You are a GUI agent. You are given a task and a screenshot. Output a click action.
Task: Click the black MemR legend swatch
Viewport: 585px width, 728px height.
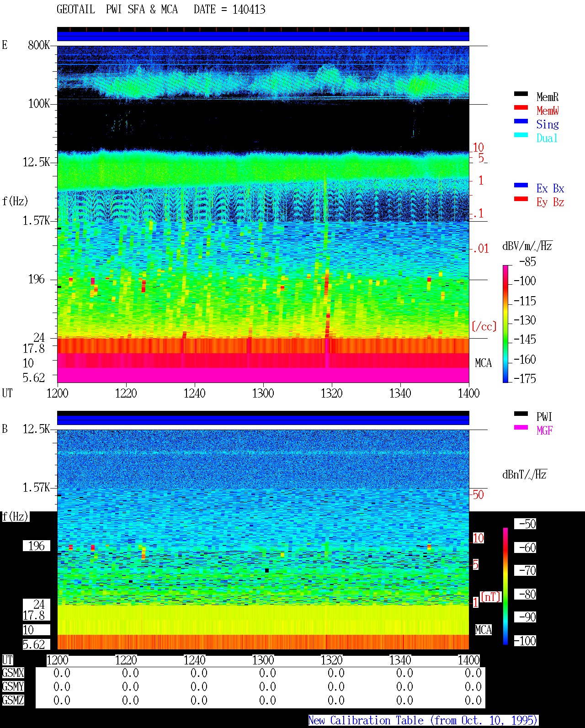point(521,94)
